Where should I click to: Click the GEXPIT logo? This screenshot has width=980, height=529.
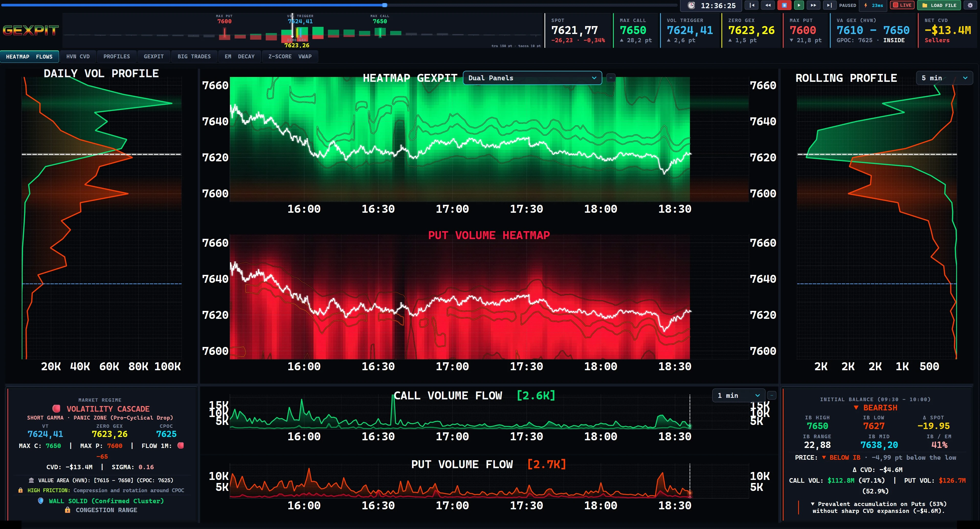[x=31, y=30]
